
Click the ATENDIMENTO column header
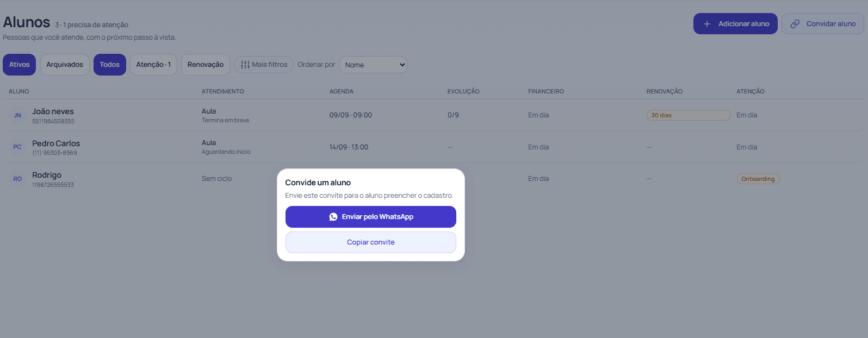coord(223,91)
